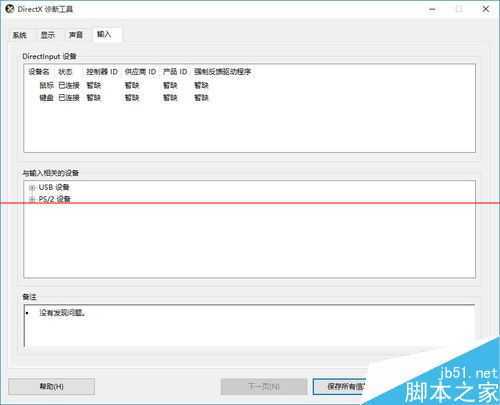
Task: Switch to the 声音 tab
Action: coord(76,35)
